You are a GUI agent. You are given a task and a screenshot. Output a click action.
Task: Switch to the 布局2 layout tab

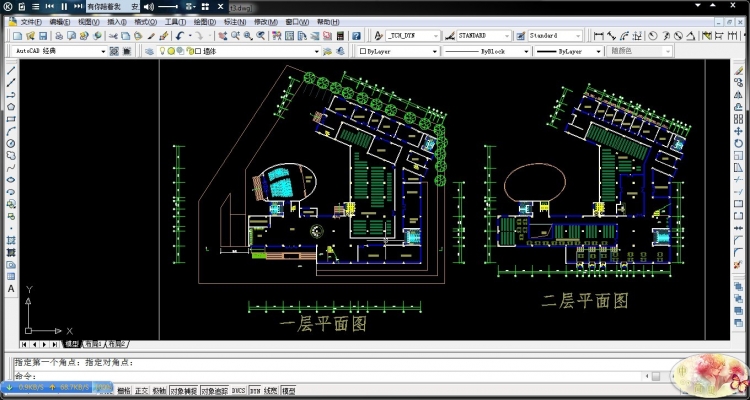coord(118,344)
